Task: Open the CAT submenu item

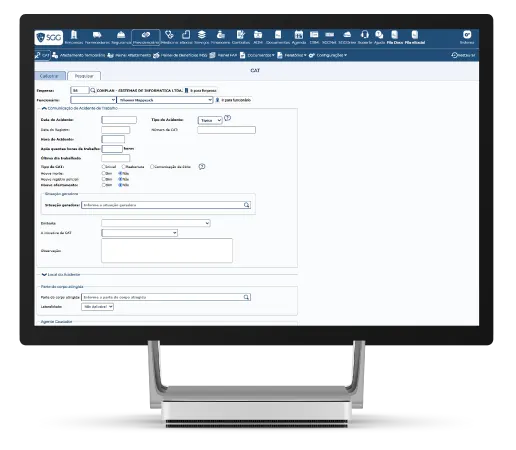Action: point(42,55)
